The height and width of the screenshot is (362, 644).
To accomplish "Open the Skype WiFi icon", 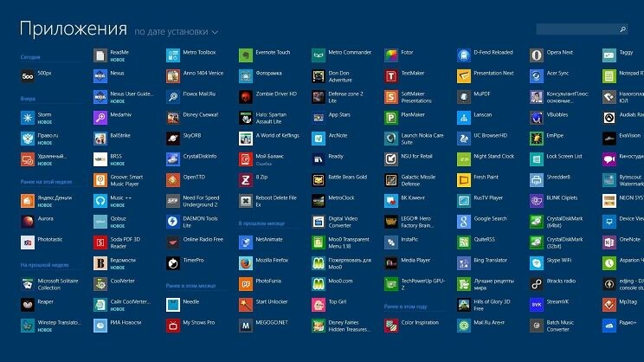I will 537,263.
